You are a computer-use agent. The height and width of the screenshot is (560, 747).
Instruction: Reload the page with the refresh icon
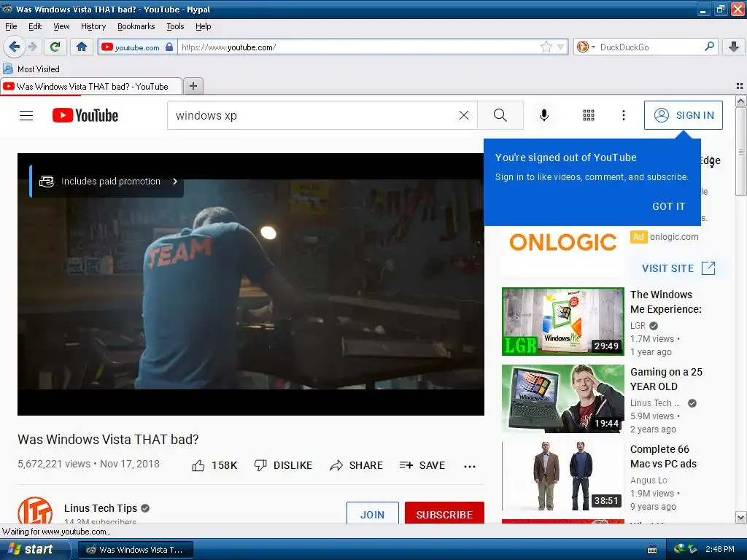pos(55,47)
